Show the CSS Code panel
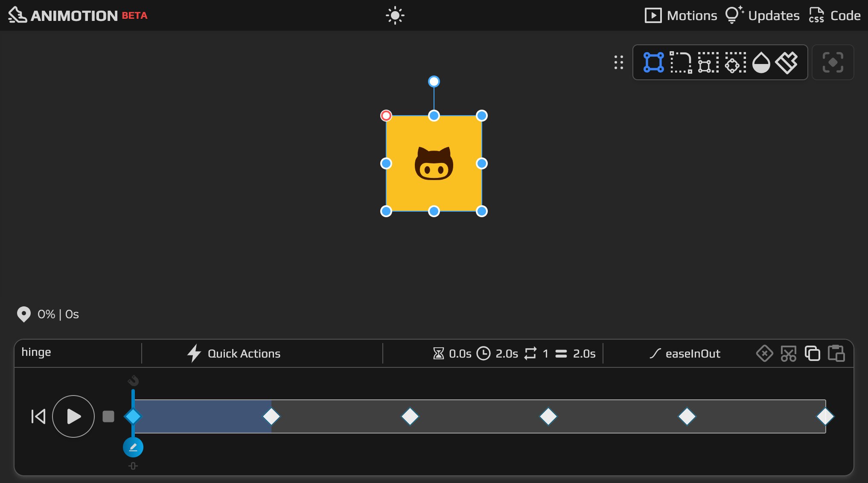This screenshot has height=483, width=868. (x=835, y=16)
